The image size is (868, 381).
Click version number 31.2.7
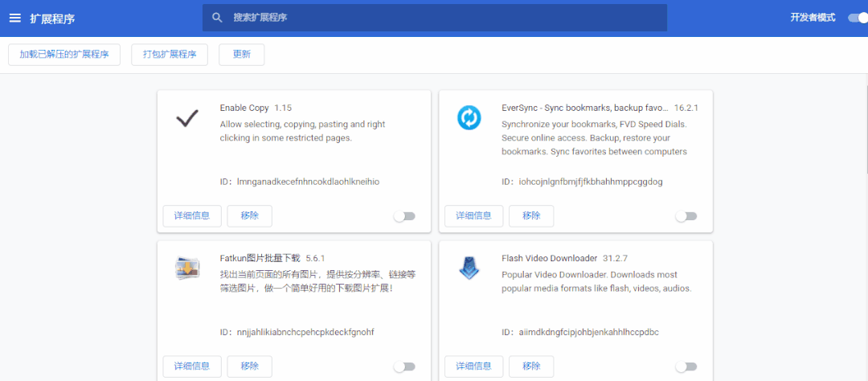615,258
